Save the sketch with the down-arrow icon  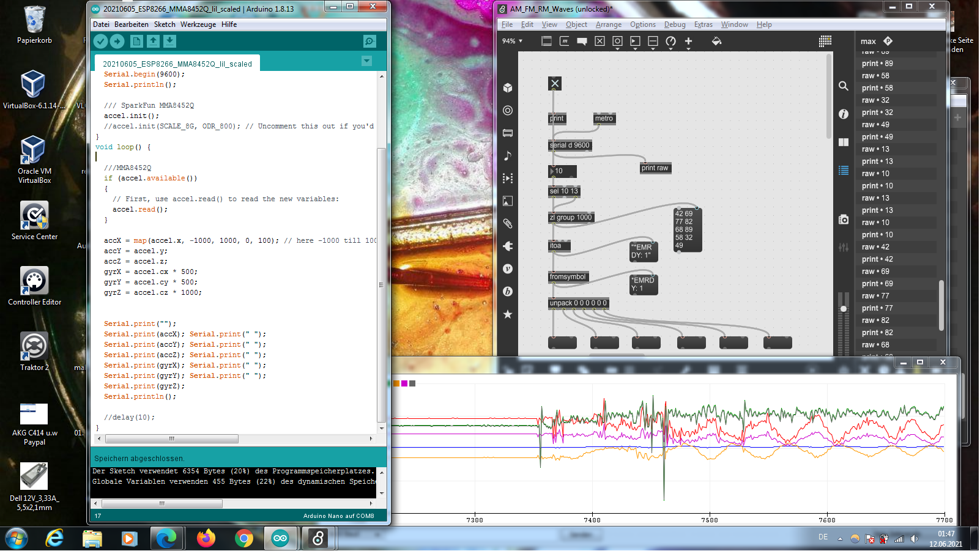click(169, 41)
